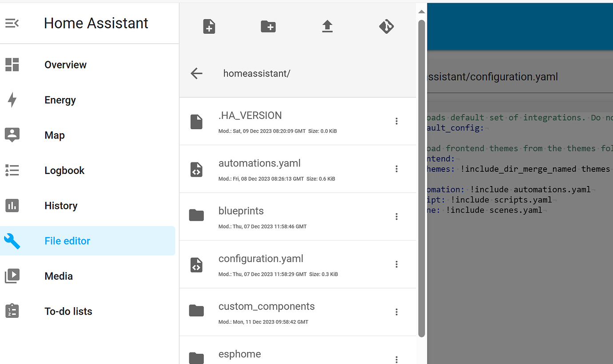Open the Logbook from the sidebar
The height and width of the screenshot is (364, 613).
tap(64, 170)
